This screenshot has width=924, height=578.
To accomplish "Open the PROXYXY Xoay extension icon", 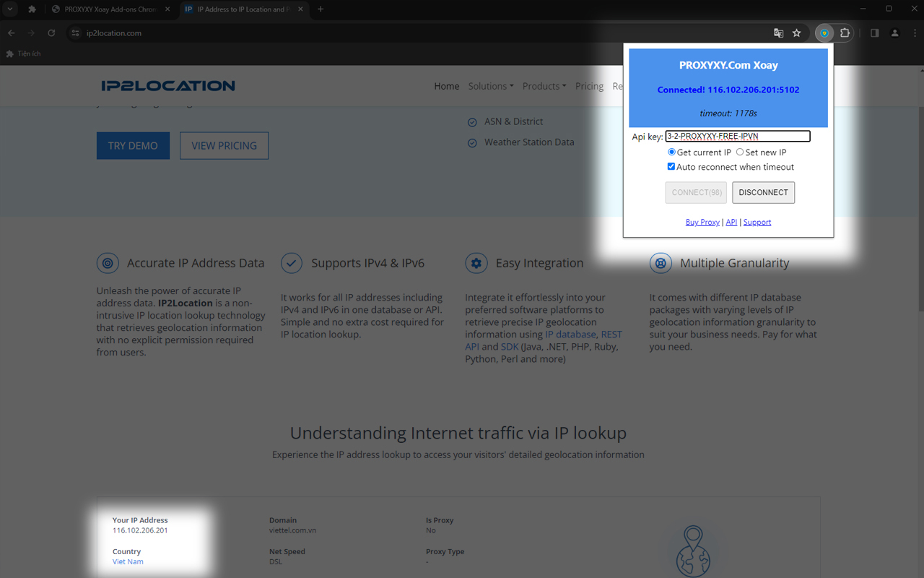I will point(824,33).
